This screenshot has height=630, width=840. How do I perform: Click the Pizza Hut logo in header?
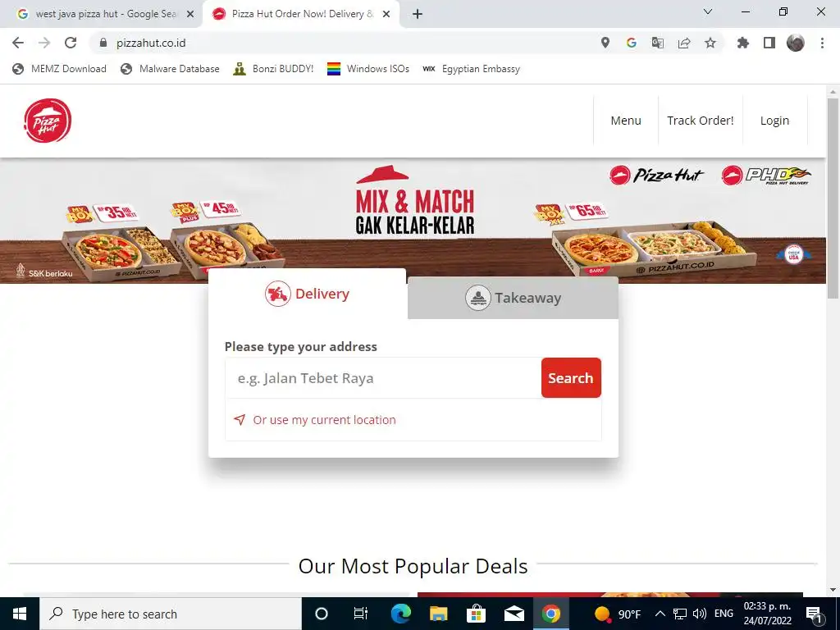[48, 121]
